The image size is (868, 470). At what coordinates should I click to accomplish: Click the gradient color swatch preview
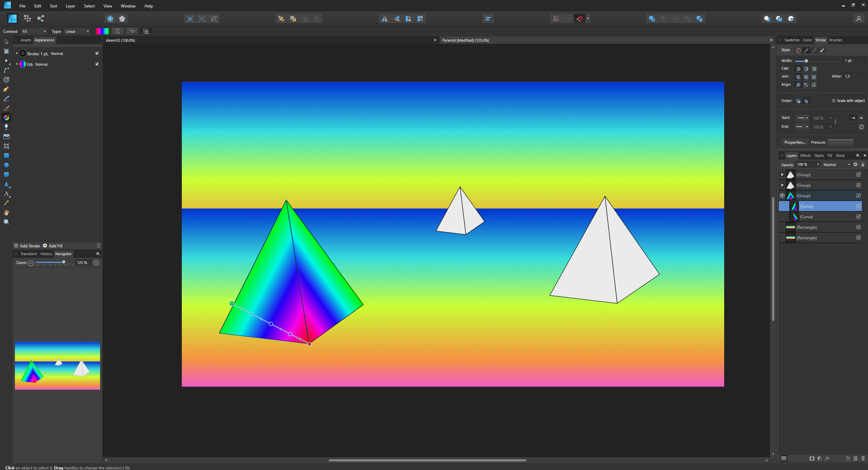point(102,31)
